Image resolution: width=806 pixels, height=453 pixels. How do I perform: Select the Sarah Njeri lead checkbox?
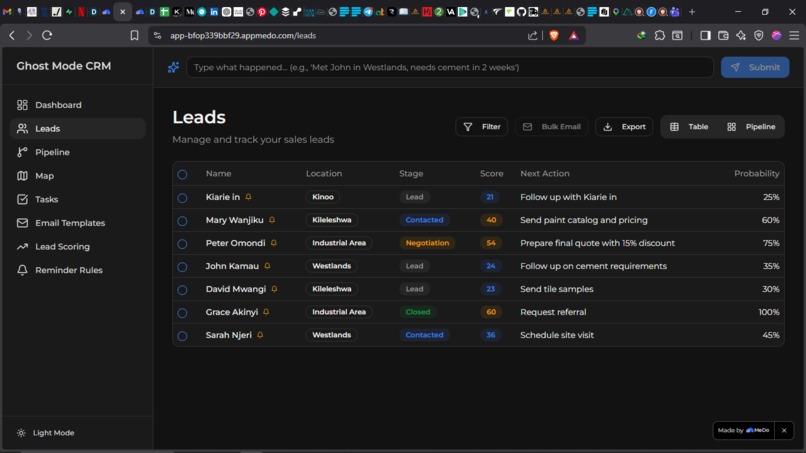[182, 336]
